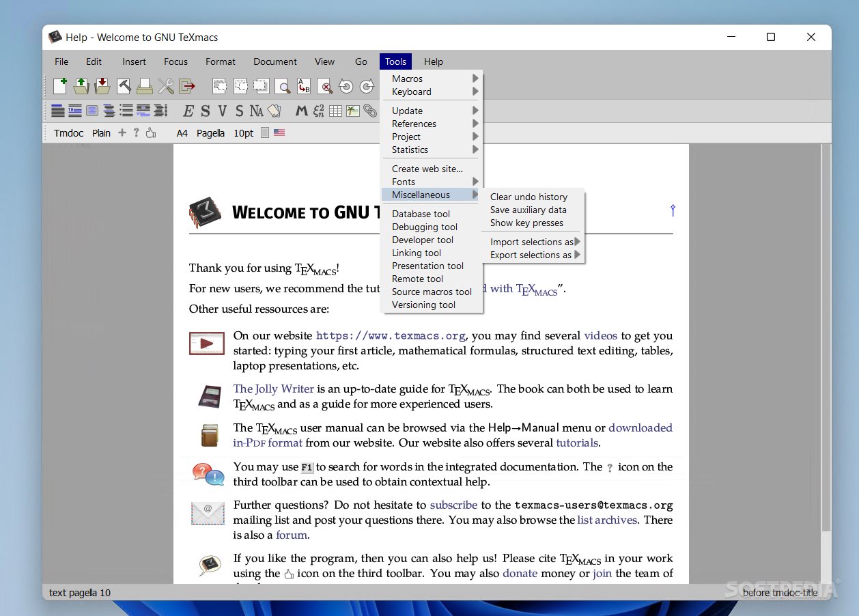Click the vertical scrollbar thumb

[x=826, y=338]
